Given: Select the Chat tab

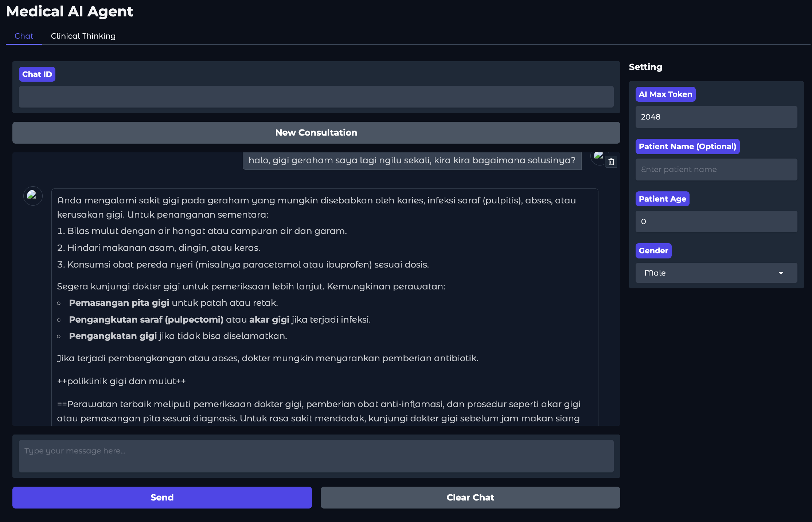Looking at the screenshot, I should coord(24,36).
